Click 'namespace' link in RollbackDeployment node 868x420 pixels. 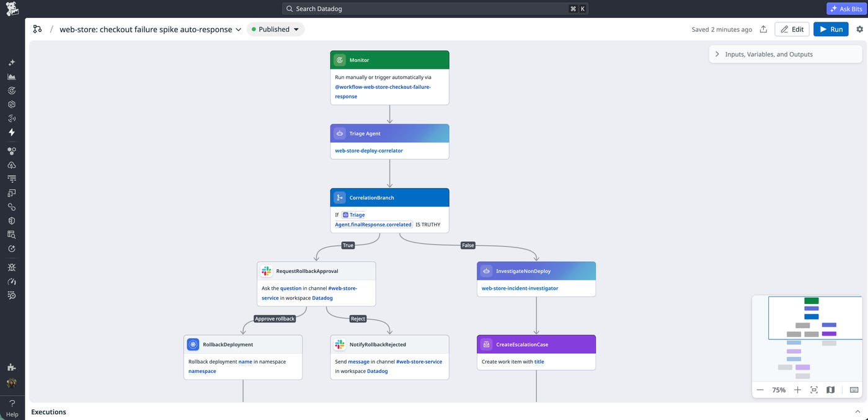[202, 371]
